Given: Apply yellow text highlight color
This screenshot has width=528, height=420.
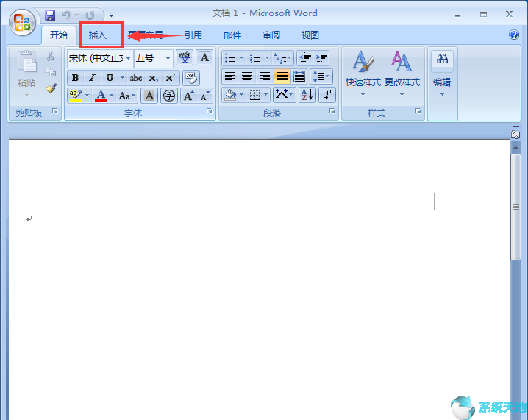Looking at the screenshot, I should [76, 96].
